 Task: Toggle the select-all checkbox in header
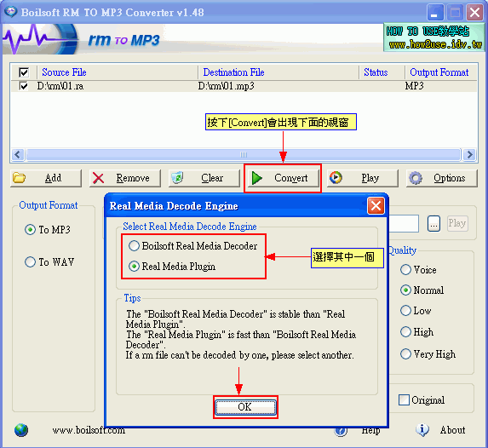click(24, 72)
